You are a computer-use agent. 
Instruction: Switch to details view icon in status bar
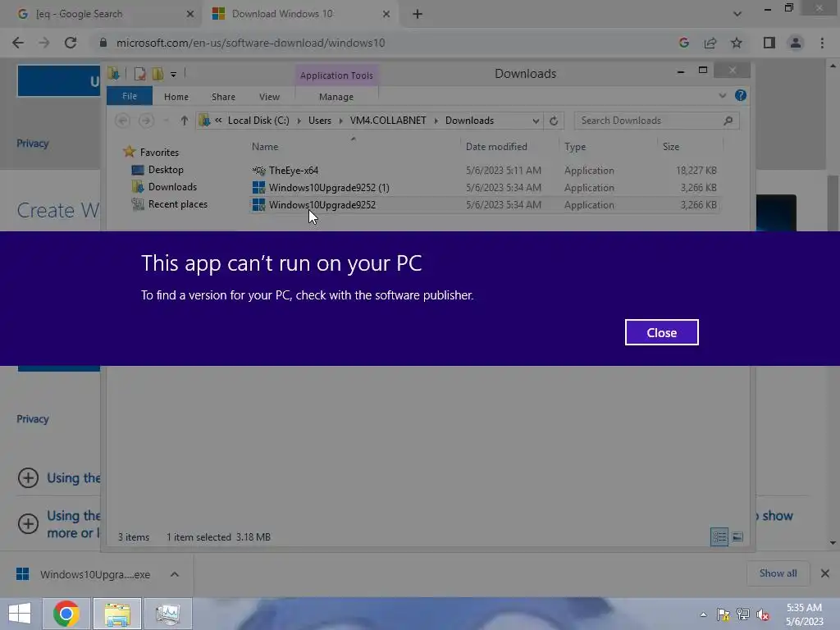tap(719, 536)
